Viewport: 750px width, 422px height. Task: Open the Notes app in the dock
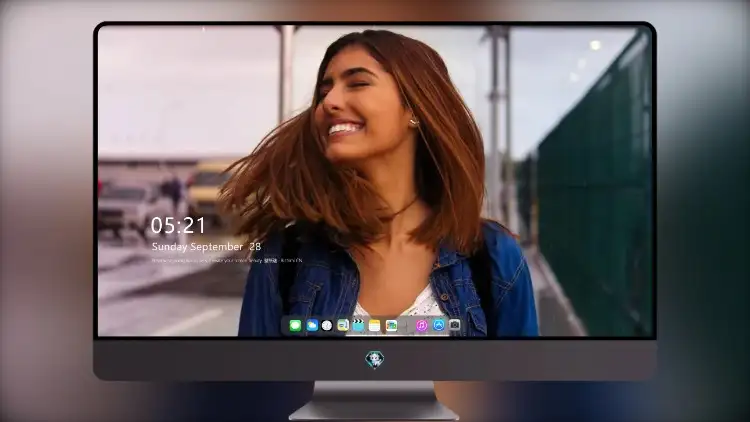click(375, 326)
